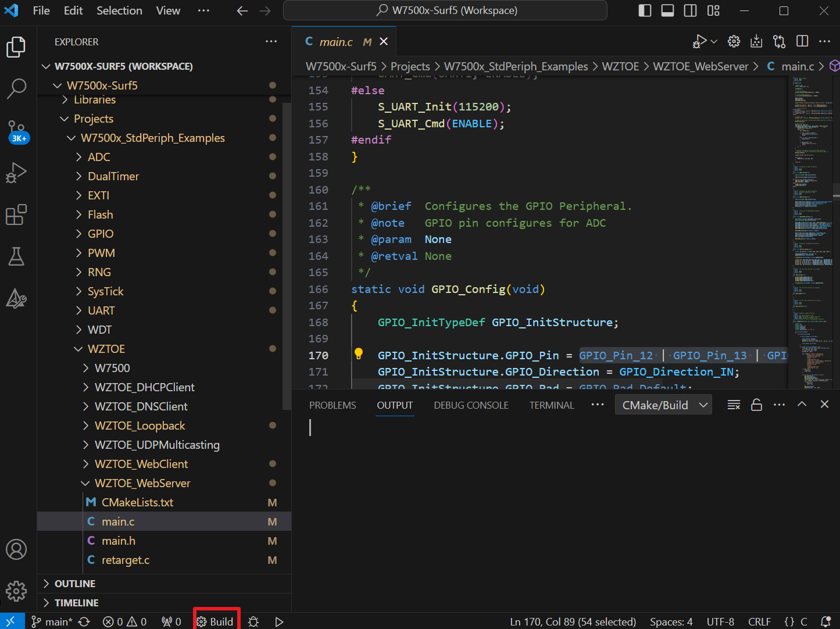Toggle output scroll lock icon
This screenshot has height=629, width=840.
[756, 405]
